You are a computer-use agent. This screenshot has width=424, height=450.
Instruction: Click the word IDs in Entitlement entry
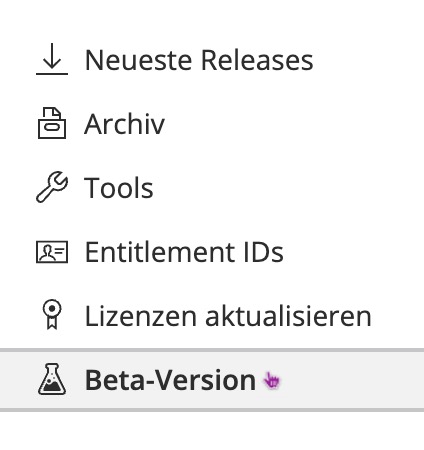[264, 252]
